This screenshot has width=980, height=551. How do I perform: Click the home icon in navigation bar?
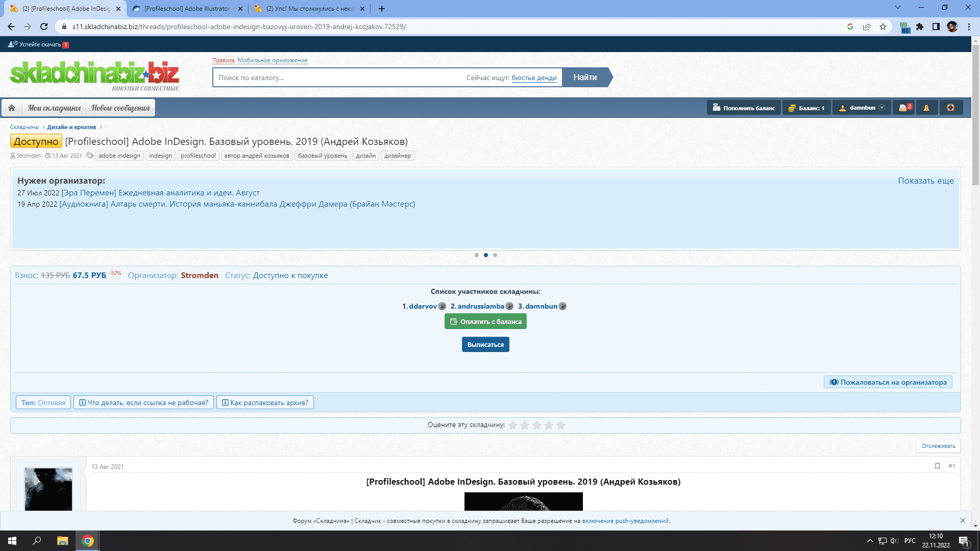pos(12,108)
